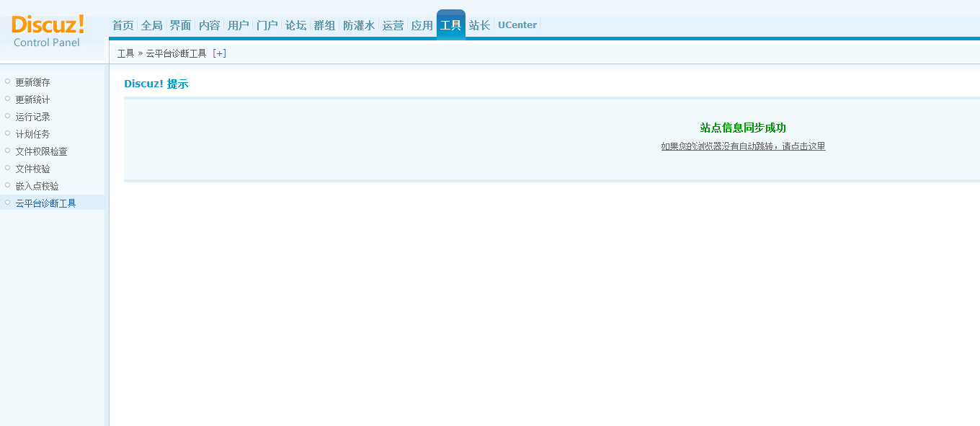The width and height of the screenshot is (980, 426).
Task: Open the 论坛 section
Action: point(296,25)
